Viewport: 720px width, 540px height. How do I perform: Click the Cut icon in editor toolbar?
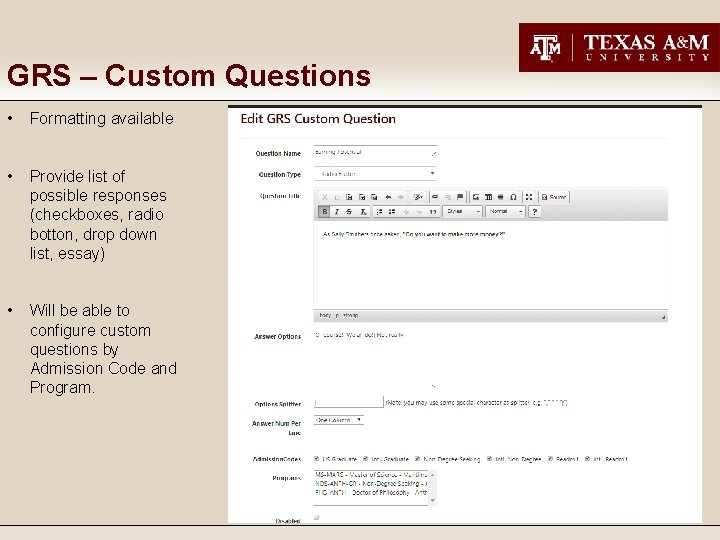tap(325, 197)
